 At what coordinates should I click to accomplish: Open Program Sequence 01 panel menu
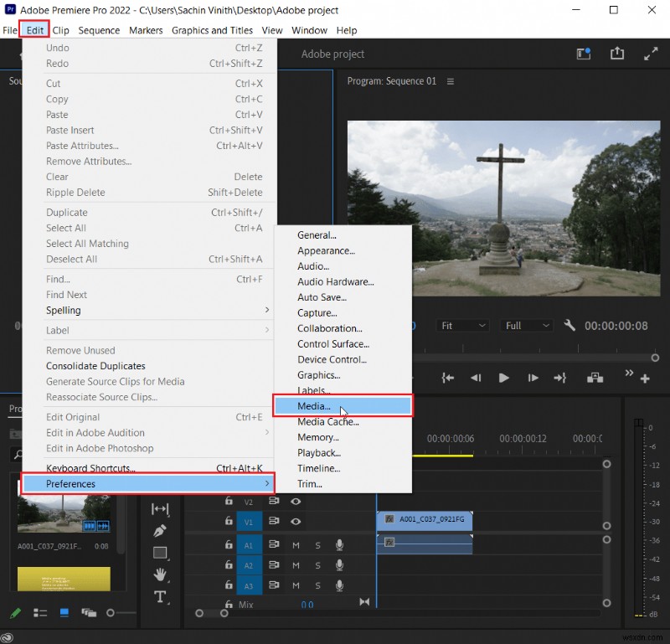(x=451, y=81)
